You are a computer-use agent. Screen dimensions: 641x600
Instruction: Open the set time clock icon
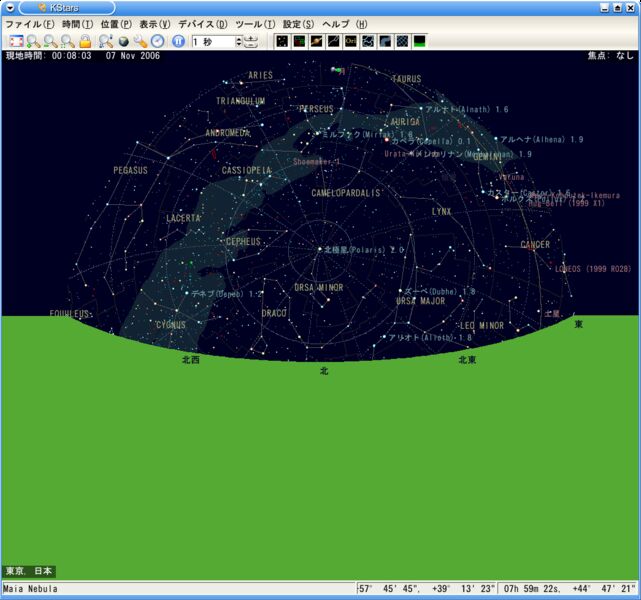point(158,41)
